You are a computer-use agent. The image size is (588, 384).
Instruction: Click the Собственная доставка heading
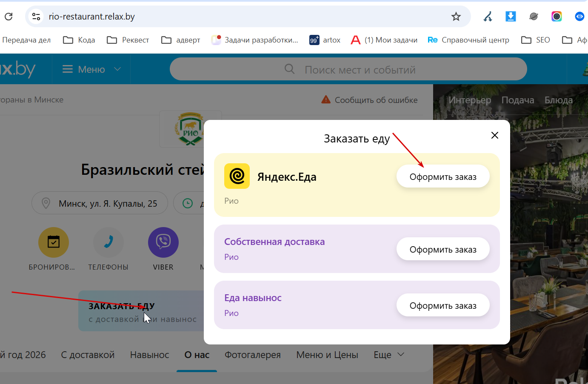click(274, 242)
